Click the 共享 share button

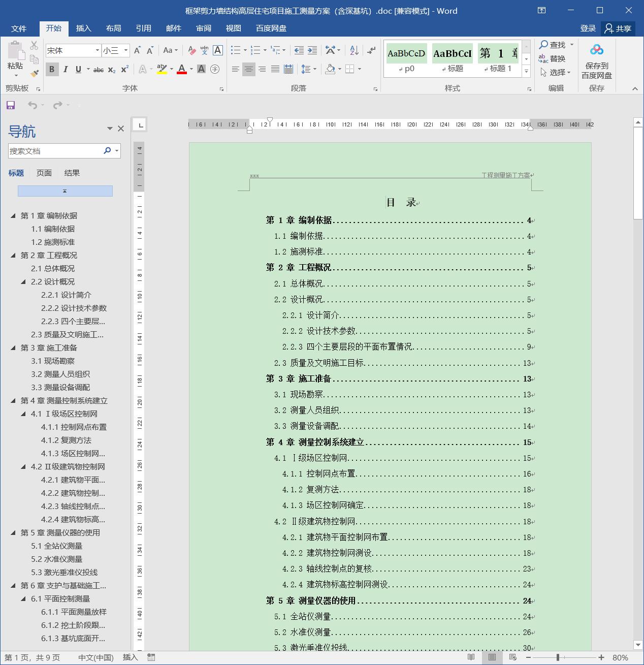[x=618, y=28]
